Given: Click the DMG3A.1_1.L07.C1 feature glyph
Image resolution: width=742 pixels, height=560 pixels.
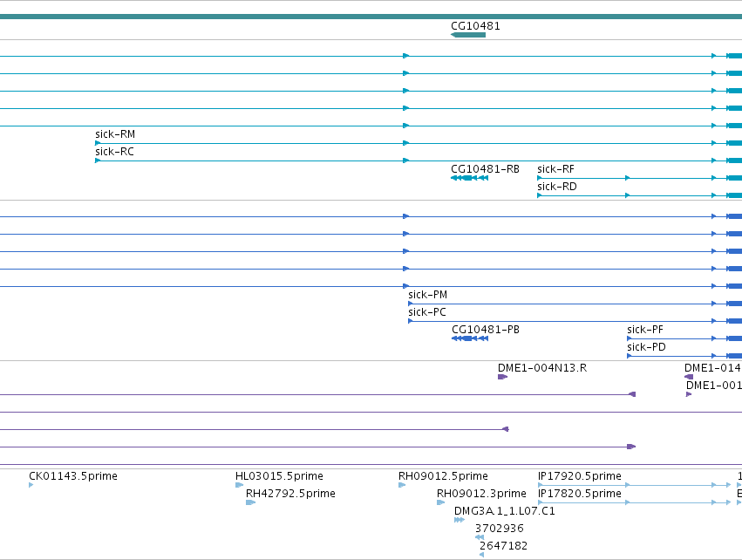Looking at the screenshot, I should pos(459,520).
